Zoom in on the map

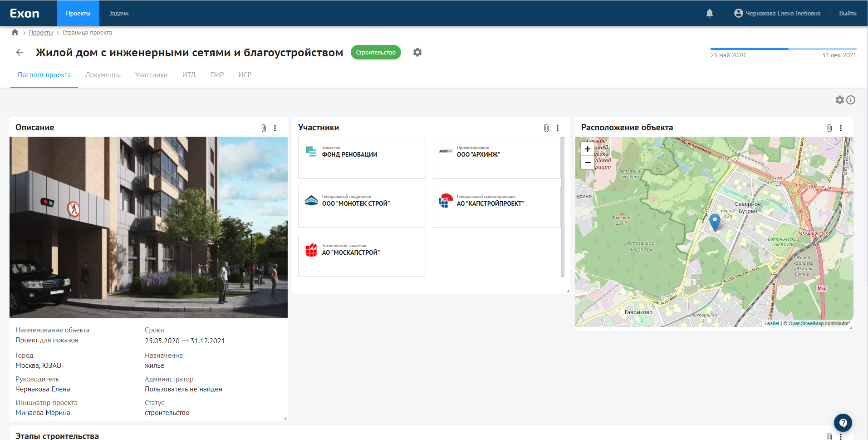click(x=588, y=149)
